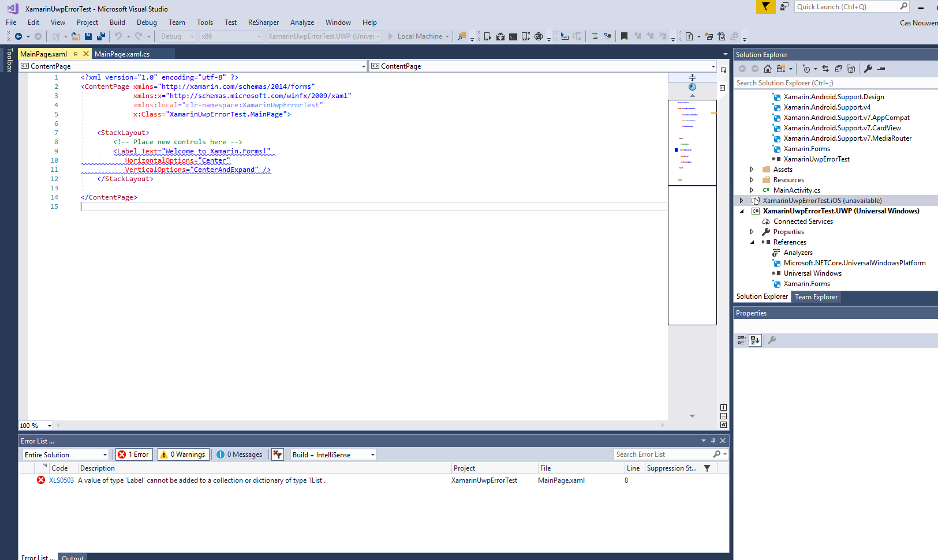Open Solution Explorer Properties with wrench icon

click(x=869, y=68)
